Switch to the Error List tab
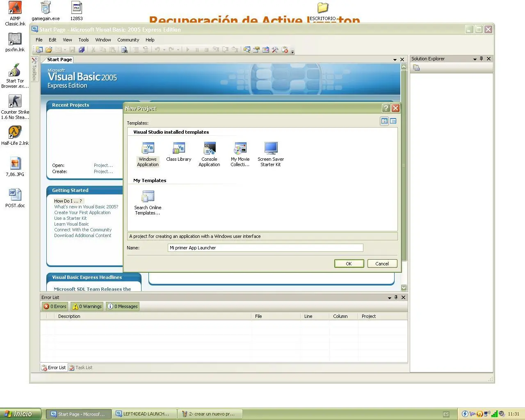 point(54,367)
